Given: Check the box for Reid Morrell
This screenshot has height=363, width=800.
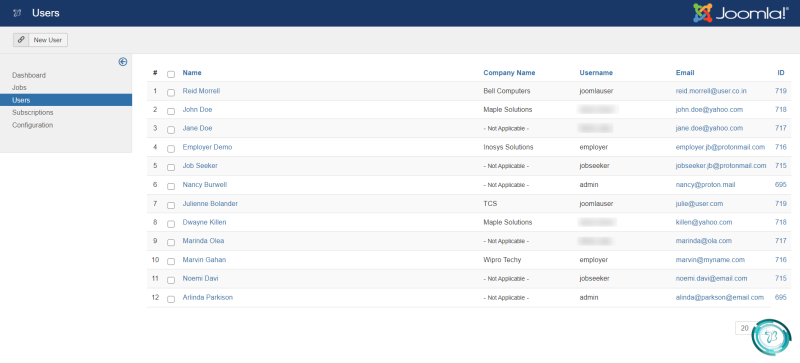Looking at the screenshot, I should [x=171, y=92].
